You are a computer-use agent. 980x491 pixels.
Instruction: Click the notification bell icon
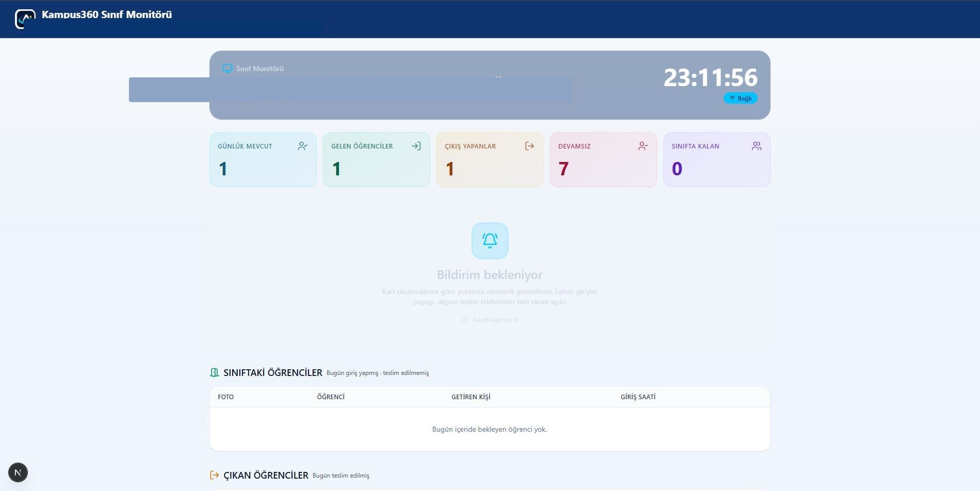[490, 241]
